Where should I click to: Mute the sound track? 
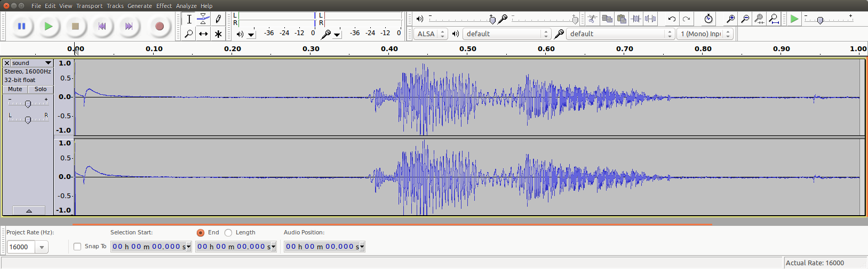(x=15, y=89)
